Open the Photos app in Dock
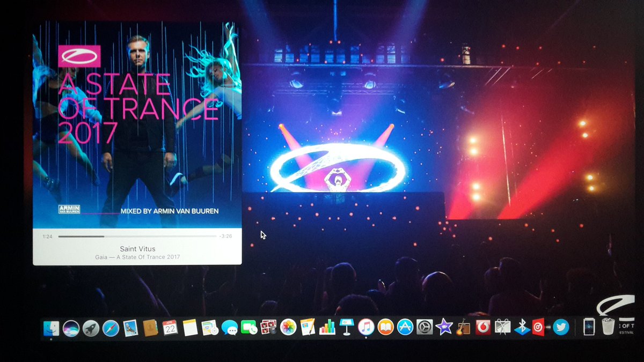This screenshot has width=644, height=362. [x=288, y=327]
